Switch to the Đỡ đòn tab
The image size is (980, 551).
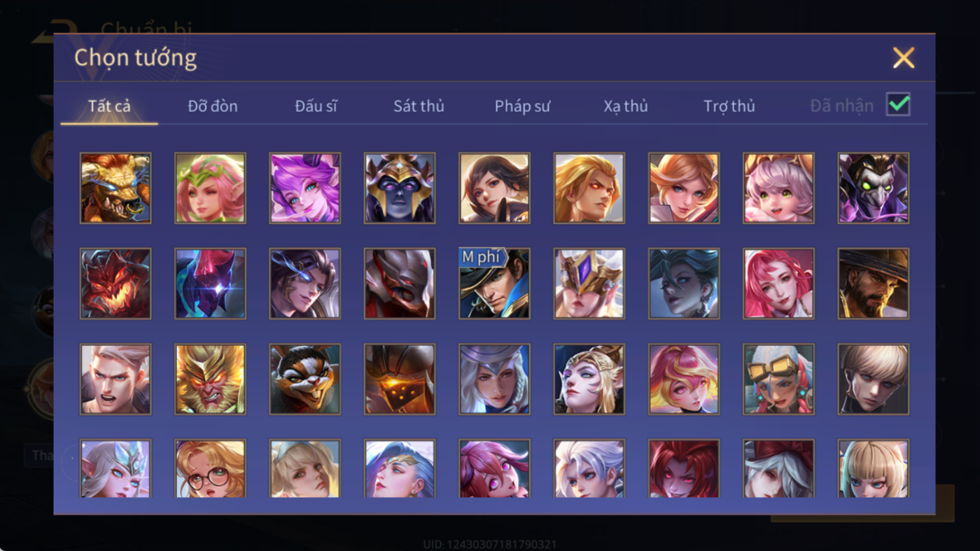coord(213,106)
